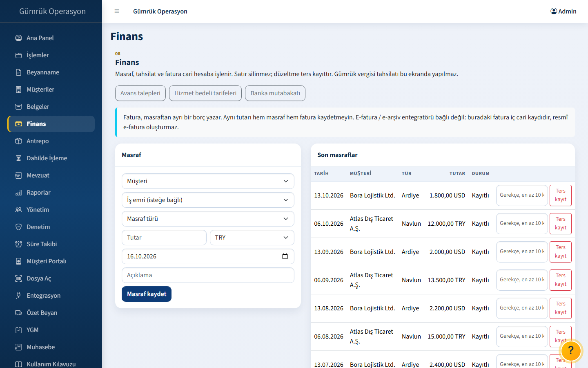Select the active Finans sidebar item
Image resolution: width=588 pixels, height=368 pixels.
(51, 124)
